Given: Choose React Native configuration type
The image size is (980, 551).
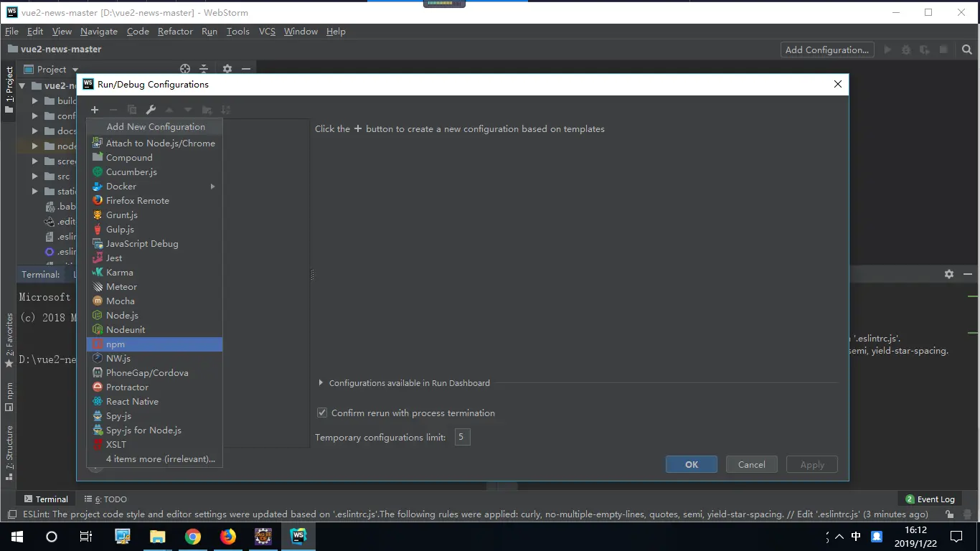Looking at the screenshot, I should pos(154,401).
